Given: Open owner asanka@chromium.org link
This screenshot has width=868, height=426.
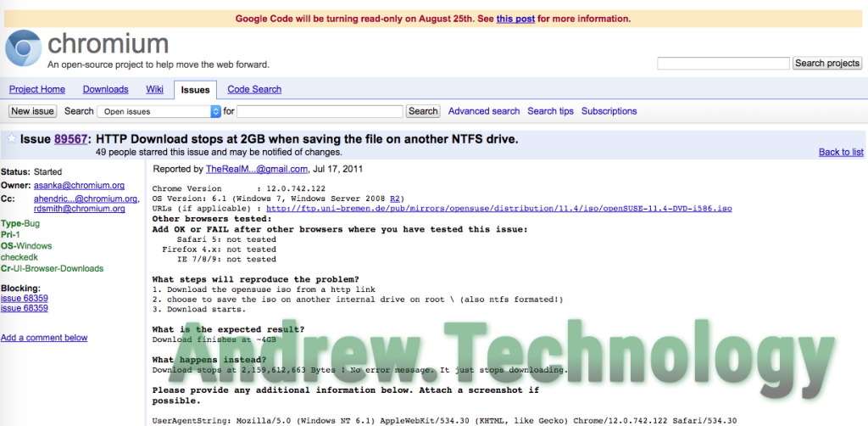Looking at the screenshot, I should point(79,186).
